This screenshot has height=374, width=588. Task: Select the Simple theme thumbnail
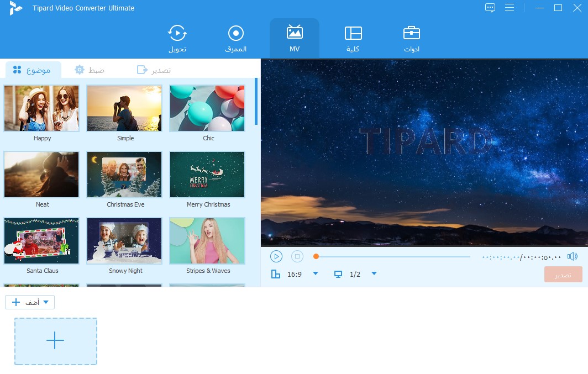[x=124, y=108]
